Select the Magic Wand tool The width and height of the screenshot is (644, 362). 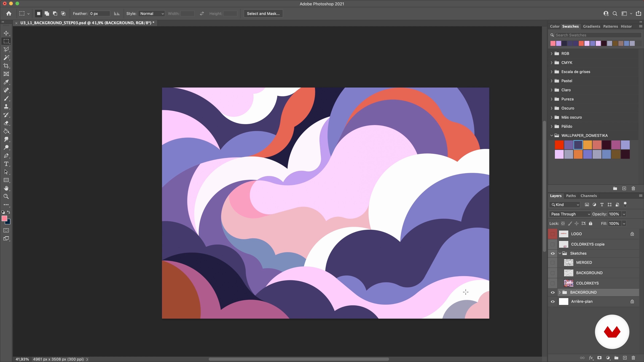coord(6,58)
